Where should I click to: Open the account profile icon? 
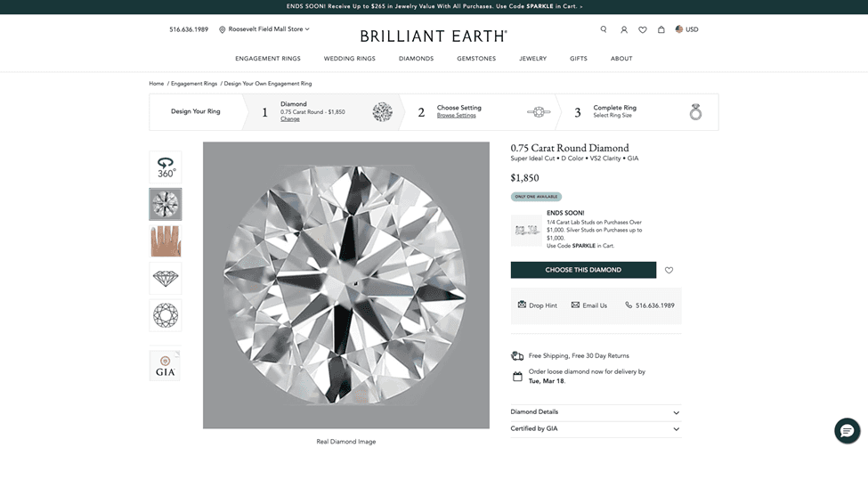click(624, 29)
